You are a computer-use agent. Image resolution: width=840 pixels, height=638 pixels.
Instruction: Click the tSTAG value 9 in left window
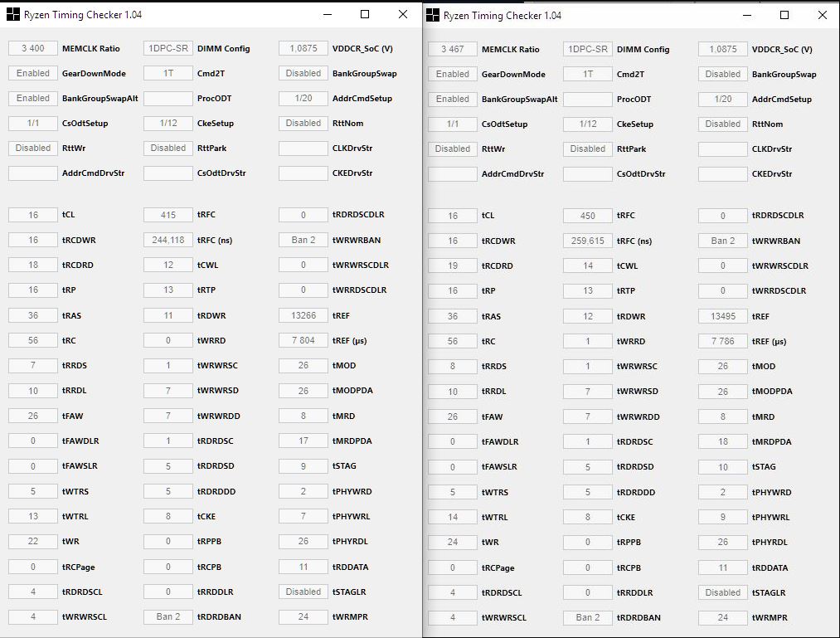click(x=303, y=466)
